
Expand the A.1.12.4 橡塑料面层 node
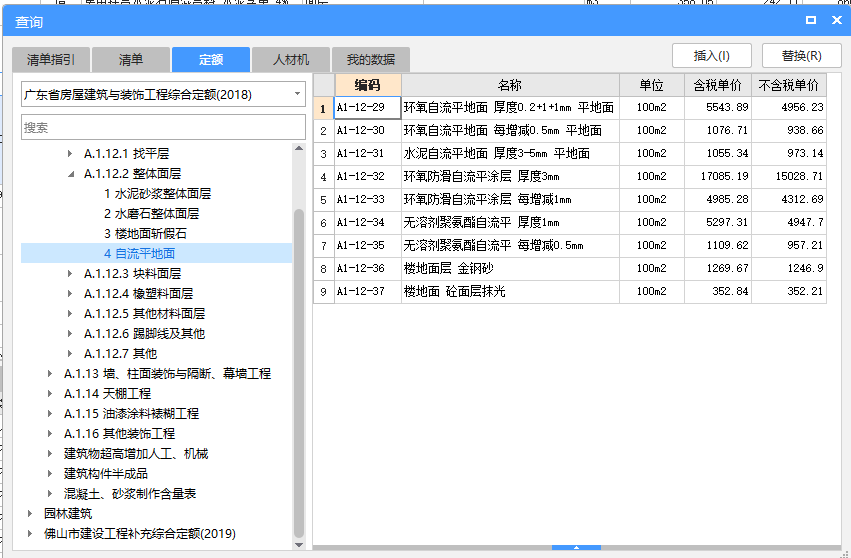point(70,294)
